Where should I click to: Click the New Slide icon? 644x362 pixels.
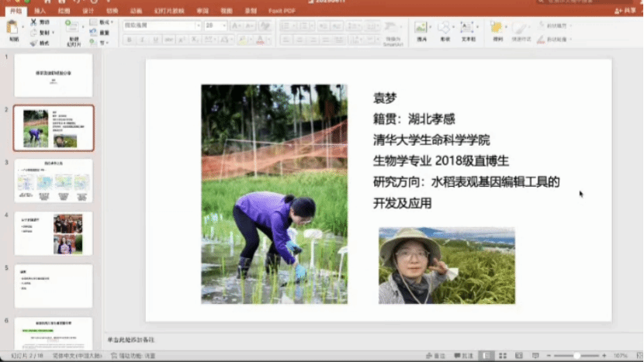click(x=72, y=29)
